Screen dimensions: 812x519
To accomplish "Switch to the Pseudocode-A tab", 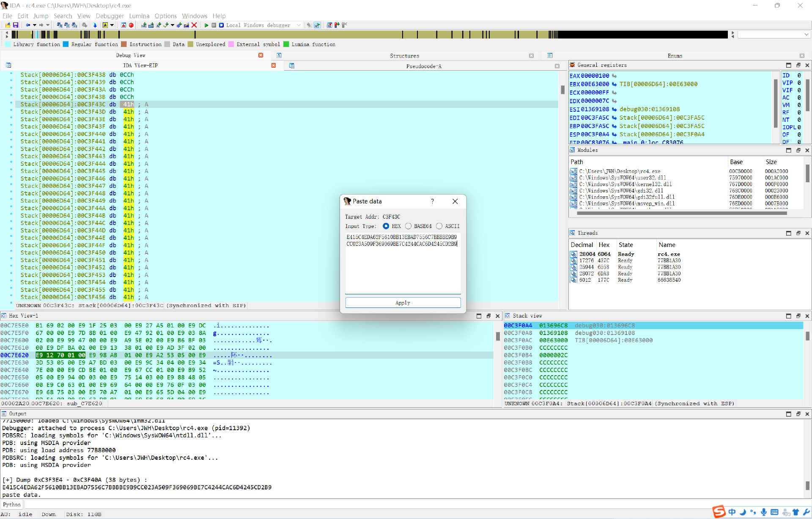I will (x=424, y=66).
